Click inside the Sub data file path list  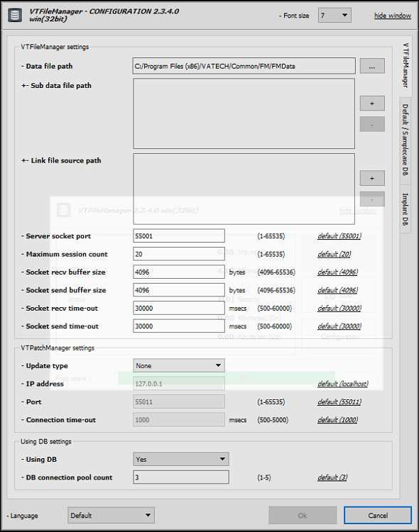[x=244, y=113]
